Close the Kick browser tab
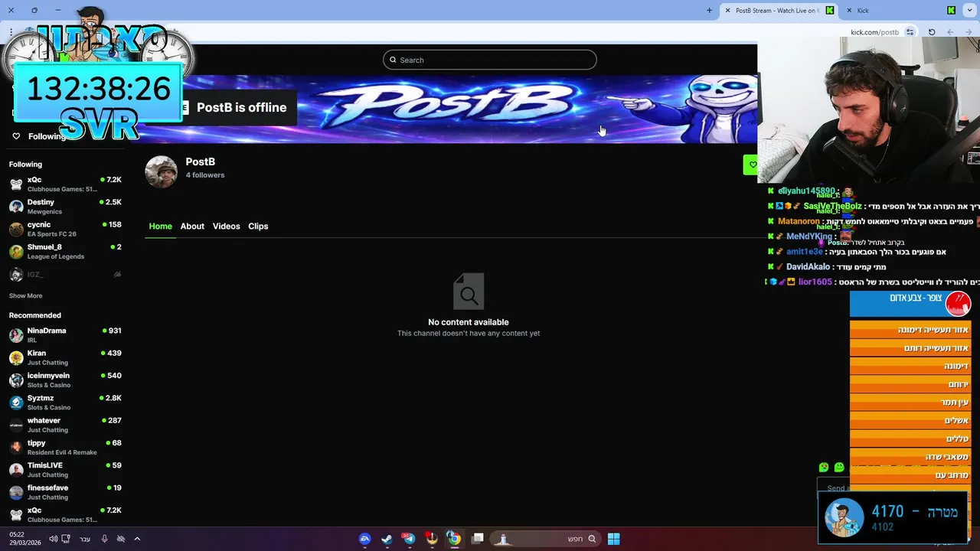Image resolution: width=980 pixels, height=551 pixels. pyautogui.click(x=849, y=11)
